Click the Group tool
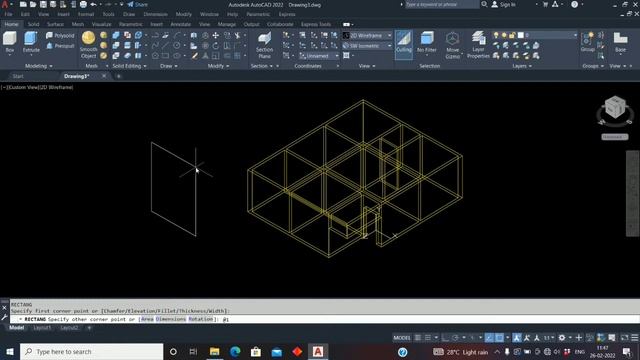Screen dimensions: 640x360 click(587, 42)
